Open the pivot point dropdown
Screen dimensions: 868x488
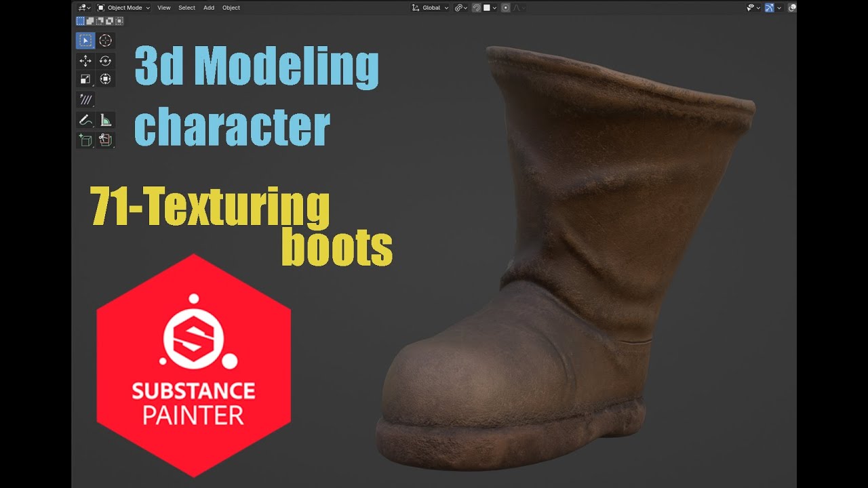click(x=461, y=7)
